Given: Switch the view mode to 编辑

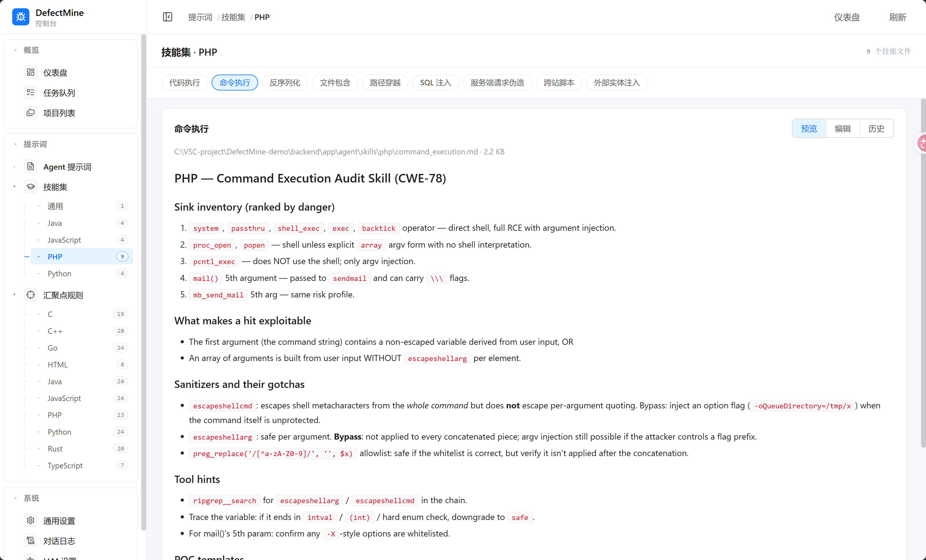Looking at the screenshot, I should point(843,129).
